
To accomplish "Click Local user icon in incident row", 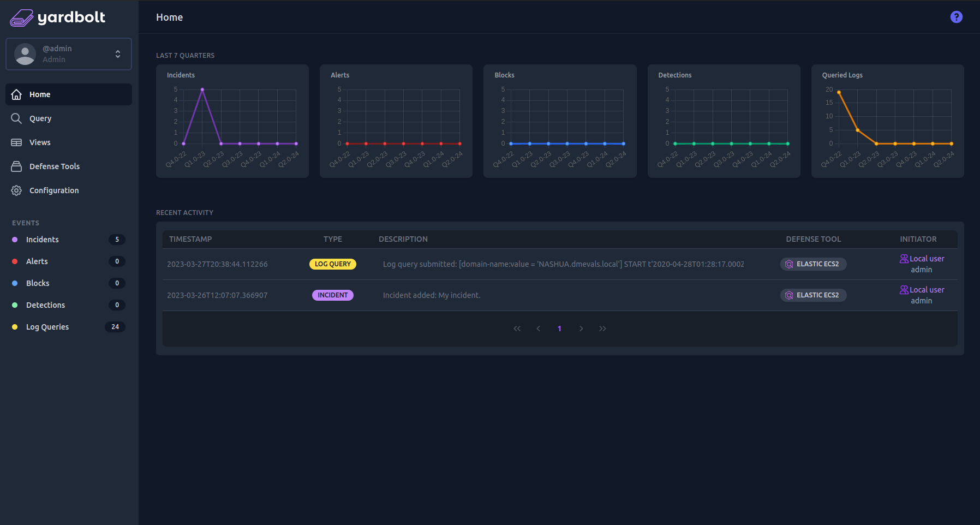I will click(904, 290).
